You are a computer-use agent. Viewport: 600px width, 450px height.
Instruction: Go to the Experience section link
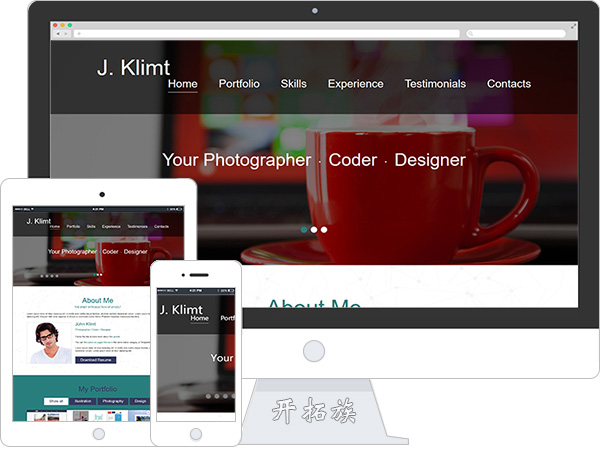355,84
